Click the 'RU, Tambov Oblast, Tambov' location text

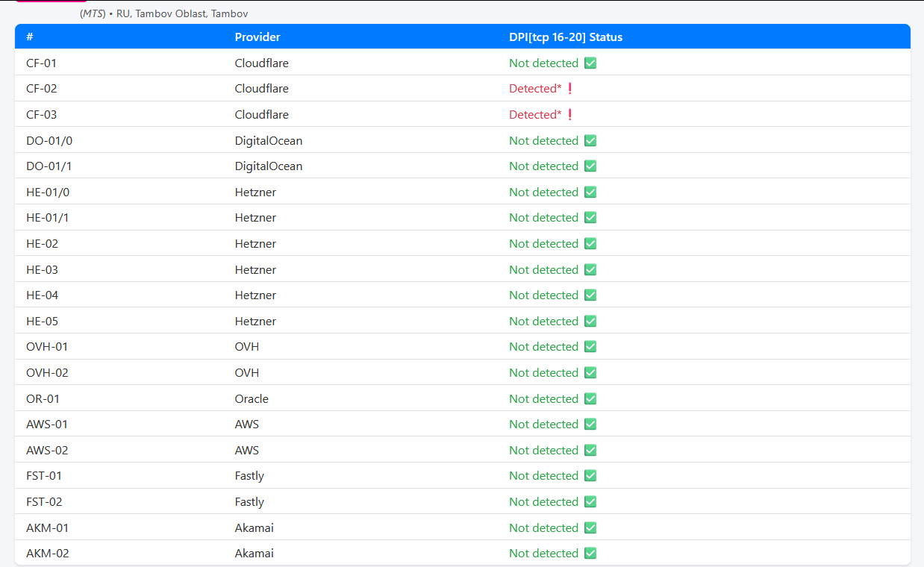pos(182,13)
